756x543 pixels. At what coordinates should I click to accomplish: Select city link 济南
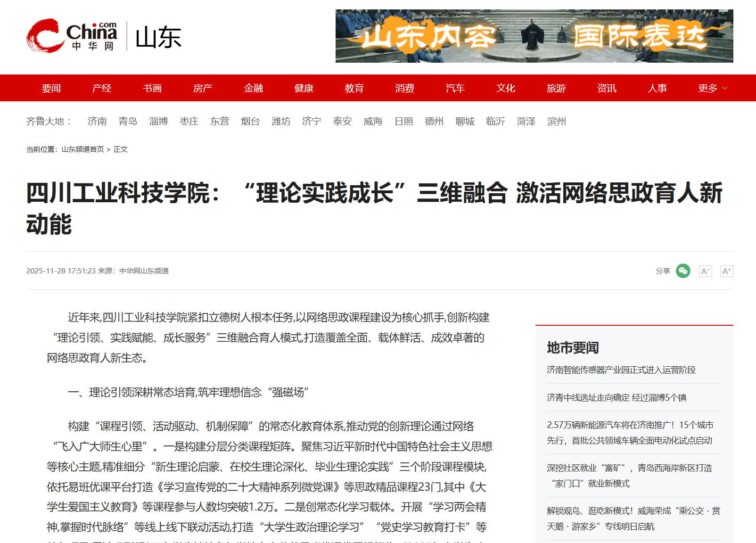pos(97,122)
